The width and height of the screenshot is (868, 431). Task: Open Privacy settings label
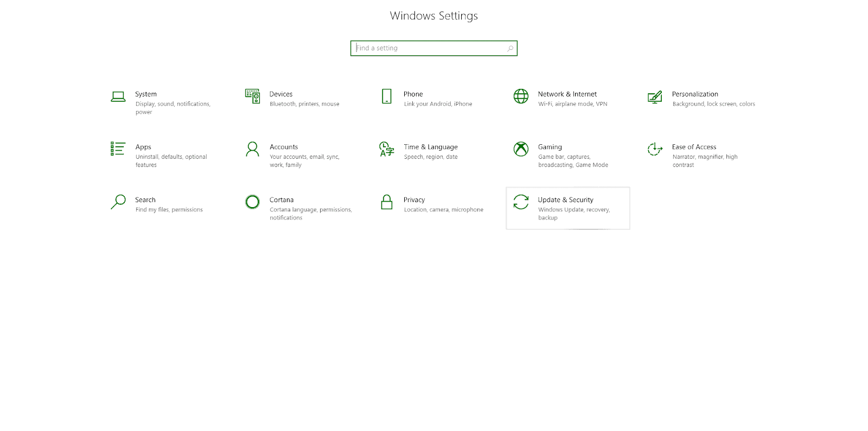click(414, 200)
